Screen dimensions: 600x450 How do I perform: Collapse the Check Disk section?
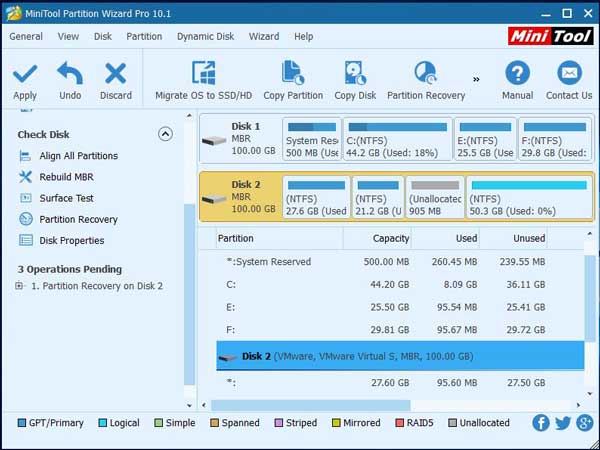tap(165, 134)
